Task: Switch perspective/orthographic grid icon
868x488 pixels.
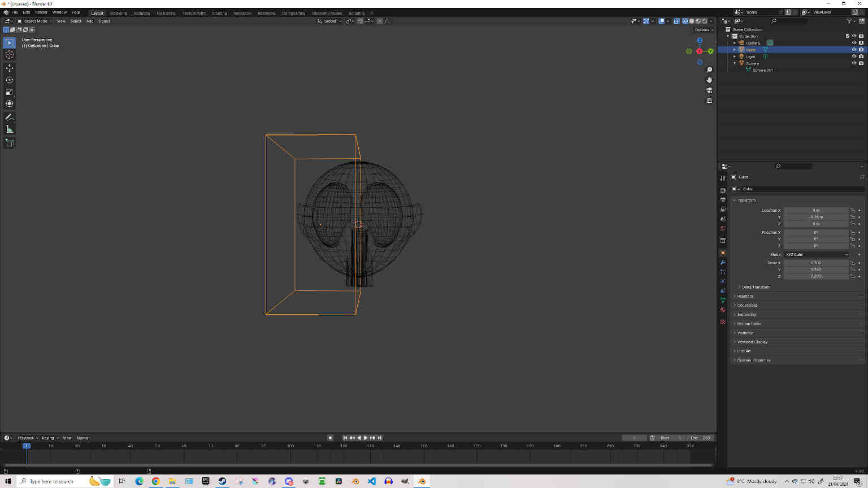Action: pyautogui.click(x=709, y=101)
